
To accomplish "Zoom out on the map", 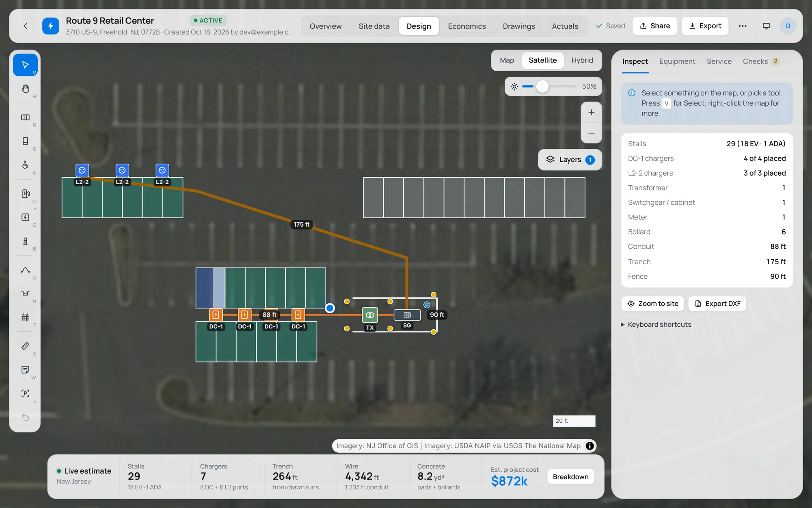I will click(592, 133).
